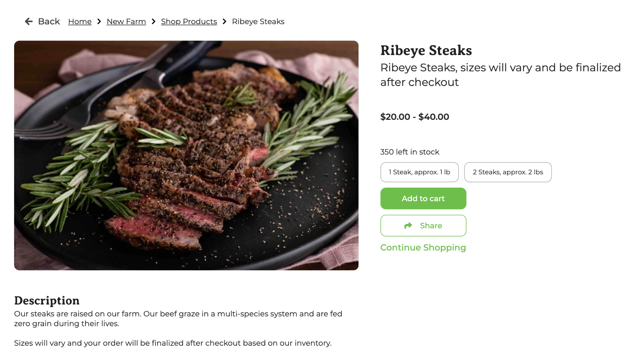Click the chevron after Shop Products breadcrumb
634x364 pixels.
pyautogui.click(x=225, y=21)
